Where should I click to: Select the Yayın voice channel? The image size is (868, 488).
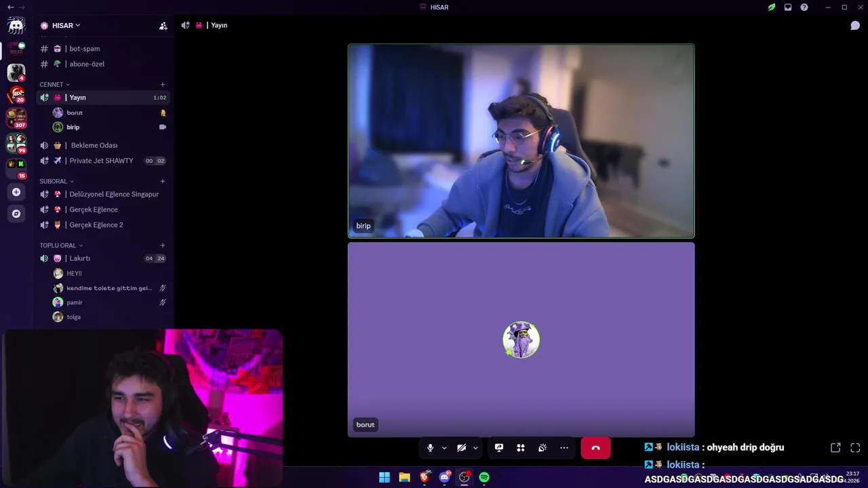pyautogui.click(x=102, y=98)
